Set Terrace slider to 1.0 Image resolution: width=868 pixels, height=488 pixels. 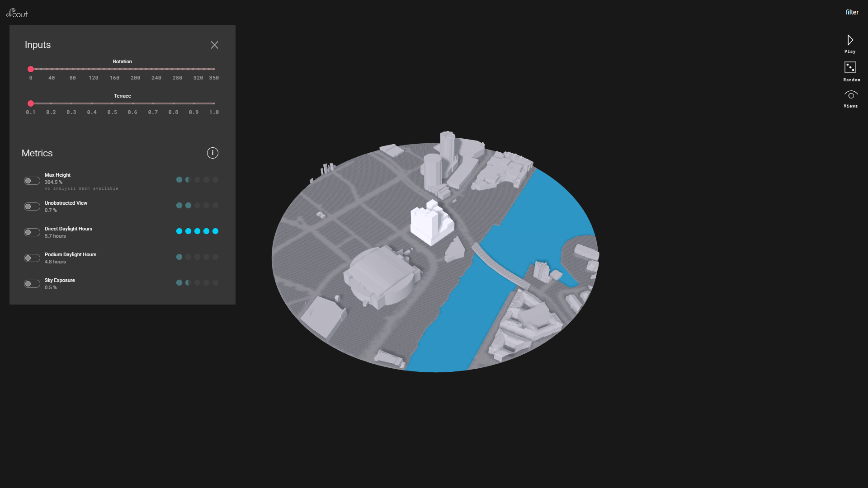214,103
